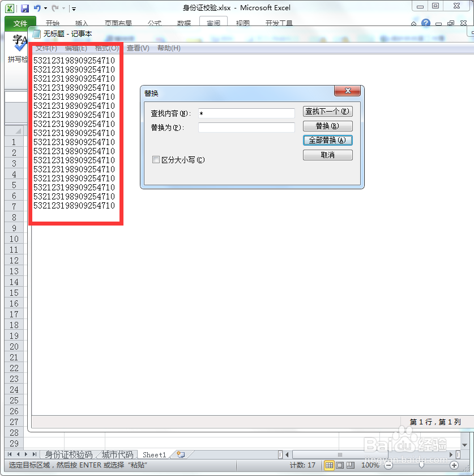Click the 全部替换(A) button

coord(328,141)
